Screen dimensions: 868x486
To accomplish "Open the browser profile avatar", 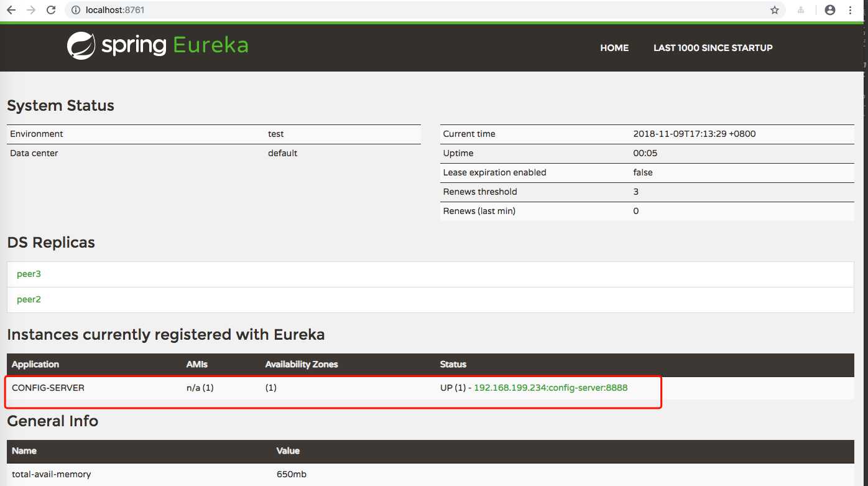I will pyautogui.click(x=830, y=10).
